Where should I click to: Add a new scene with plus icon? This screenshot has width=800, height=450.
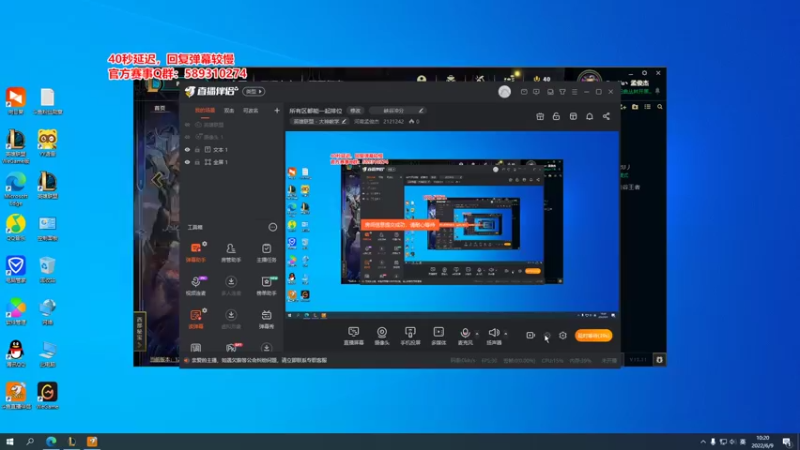tap(277, 110)
